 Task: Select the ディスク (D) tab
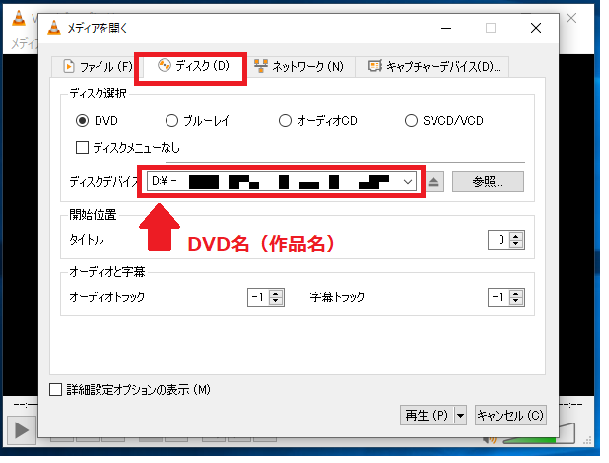tap(193, 66)
